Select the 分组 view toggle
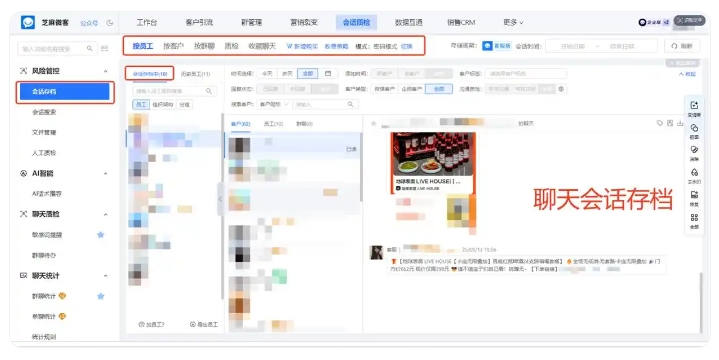Viewport: 719px width, 360px height. pyautogui.click(x=184, y=105)
